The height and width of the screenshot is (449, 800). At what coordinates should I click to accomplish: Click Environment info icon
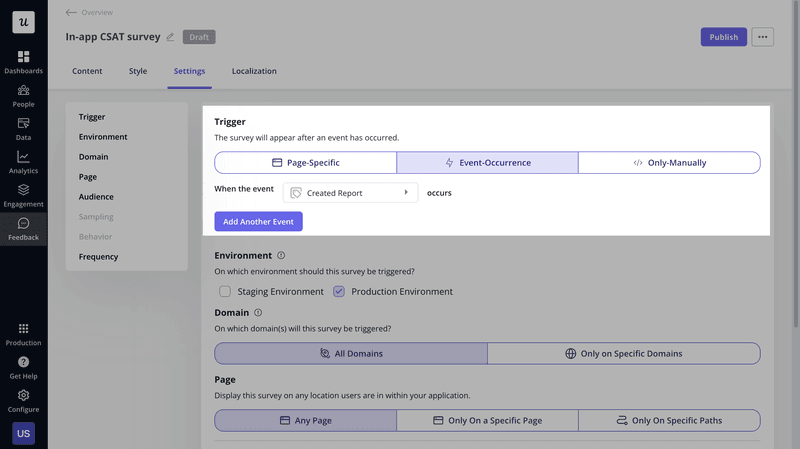[x=281, y=255]
